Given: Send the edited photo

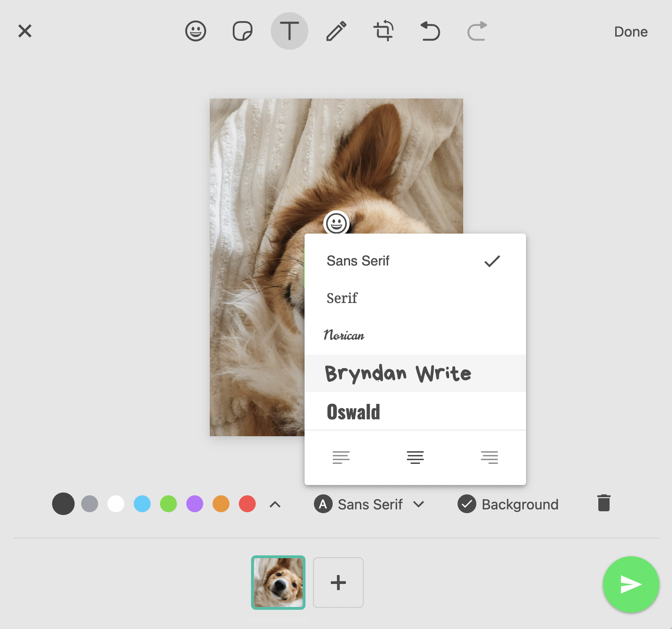Looking at the screenshot, I should [x=631, y=584].
